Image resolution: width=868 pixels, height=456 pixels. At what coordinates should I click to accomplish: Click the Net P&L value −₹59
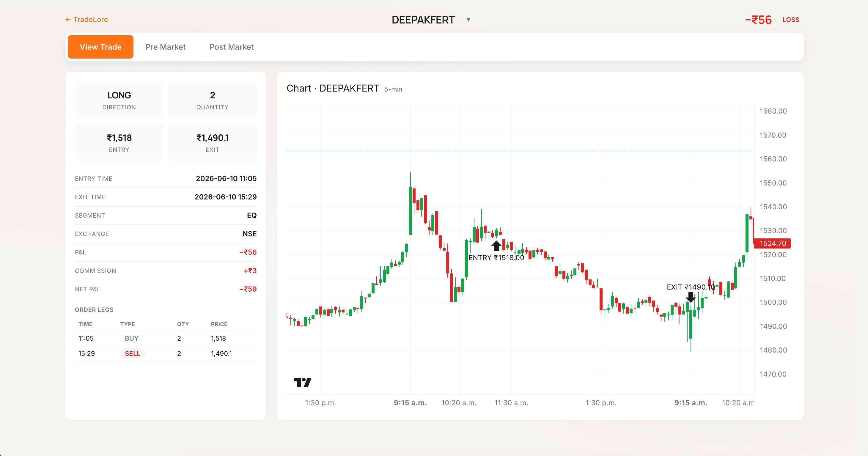click(248, 289)
